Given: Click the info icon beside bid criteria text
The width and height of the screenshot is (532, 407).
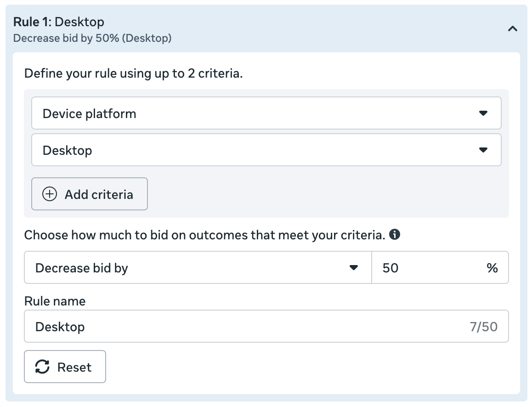Looking at the screenshot, I should 394,235.
